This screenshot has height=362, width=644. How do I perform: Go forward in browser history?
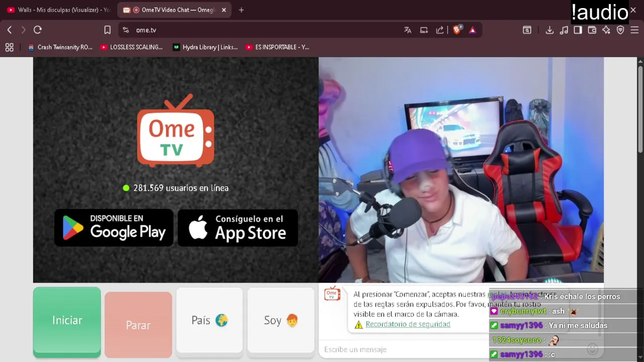[23, 30]
